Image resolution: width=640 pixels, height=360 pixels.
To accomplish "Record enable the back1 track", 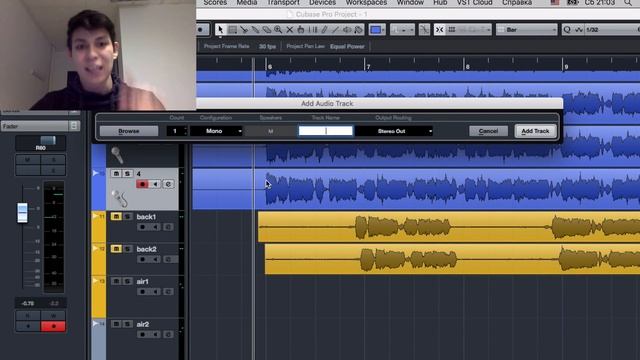I will [x=142, y=227].
